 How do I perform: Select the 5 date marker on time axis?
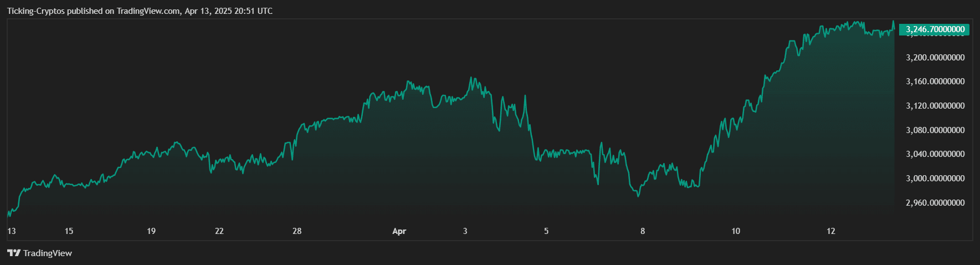coord(546,231)
